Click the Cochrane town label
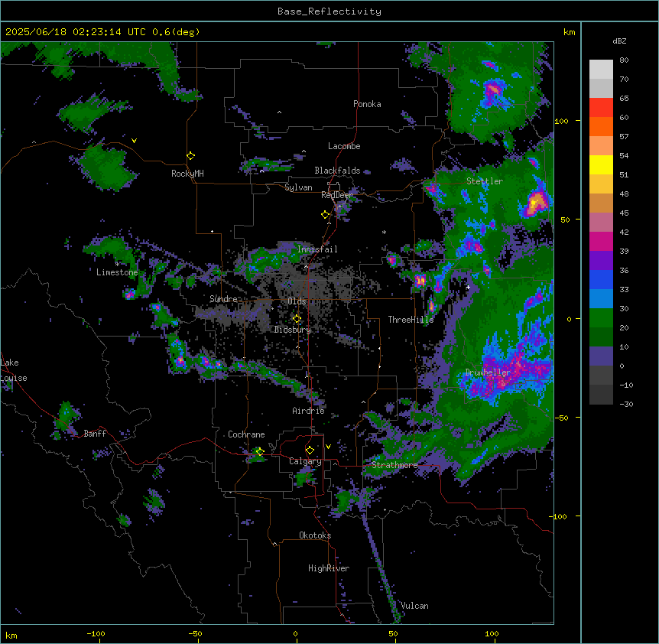 pos(246,434)
